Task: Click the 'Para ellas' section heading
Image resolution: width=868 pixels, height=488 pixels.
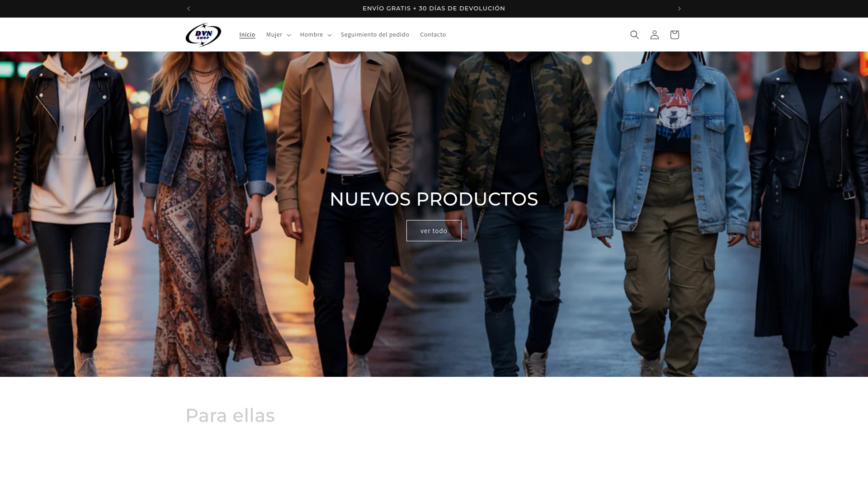Action: (230, 416)
